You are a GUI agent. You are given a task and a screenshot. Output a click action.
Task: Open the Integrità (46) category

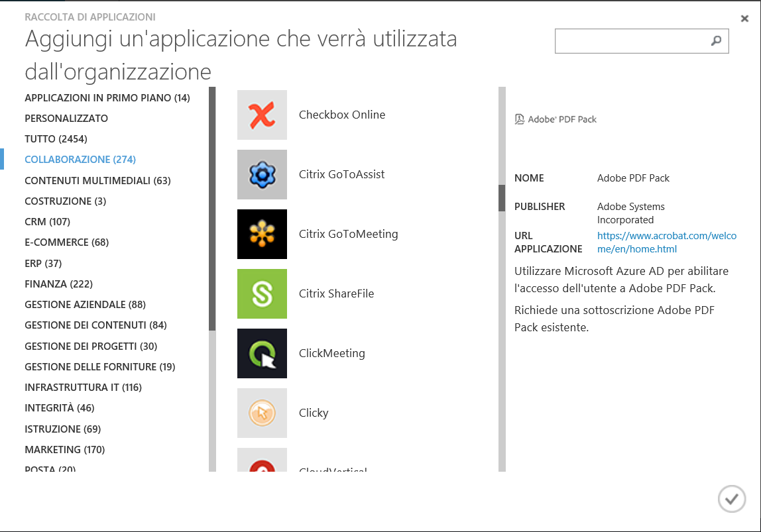point(60,408)
